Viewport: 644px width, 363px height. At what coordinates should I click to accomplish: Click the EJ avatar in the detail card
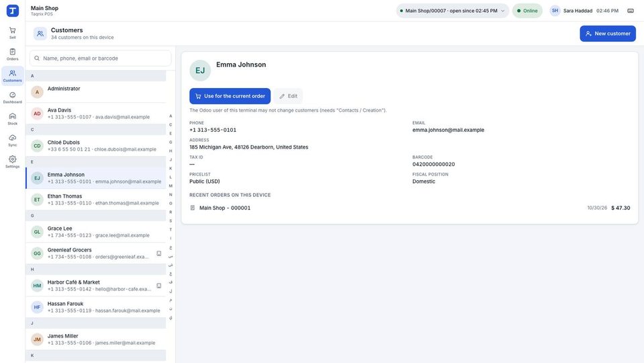tap(200, 71)
